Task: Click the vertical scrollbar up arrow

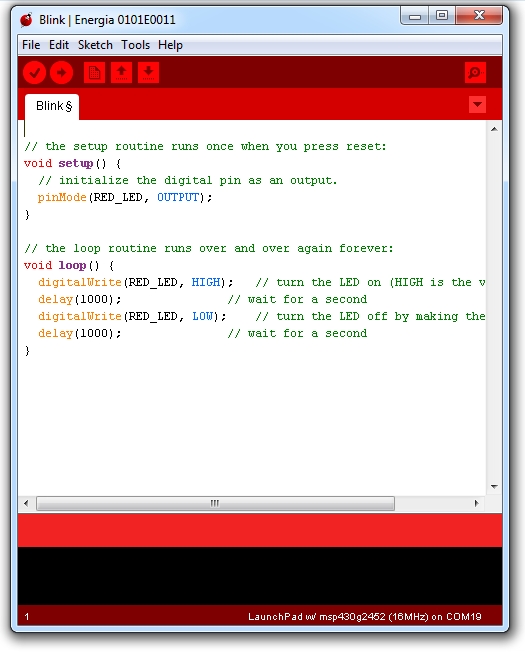Action: tap(494, 129)
